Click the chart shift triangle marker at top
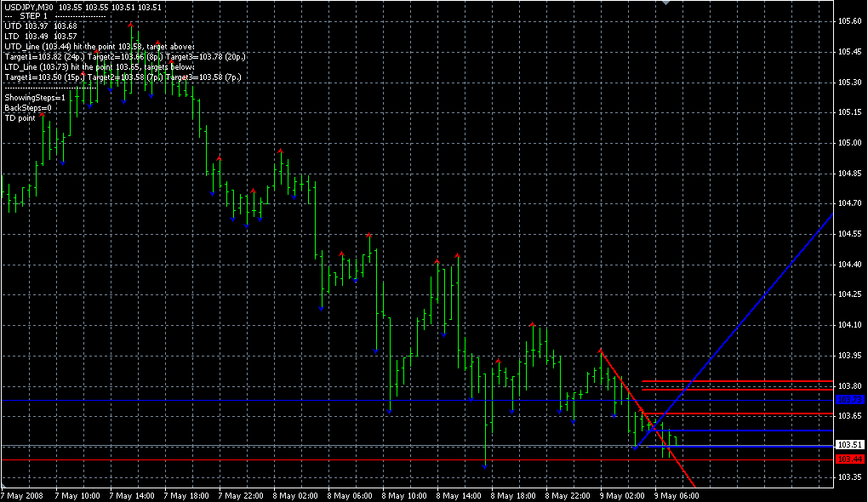The width and height of the screenshot is (868, 502). (666, 3)
